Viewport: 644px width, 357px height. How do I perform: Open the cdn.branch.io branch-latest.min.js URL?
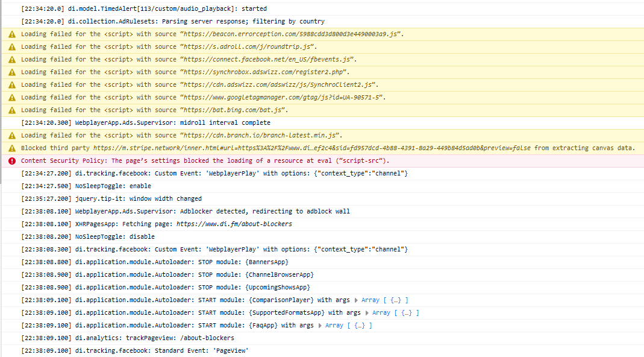pyautogui.click(x=260, y=136)
